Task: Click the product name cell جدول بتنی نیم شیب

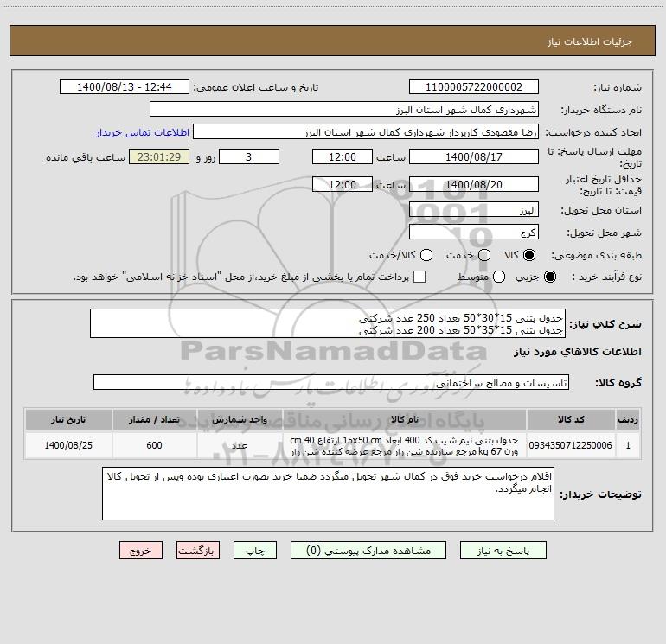Action: point(405,445)
